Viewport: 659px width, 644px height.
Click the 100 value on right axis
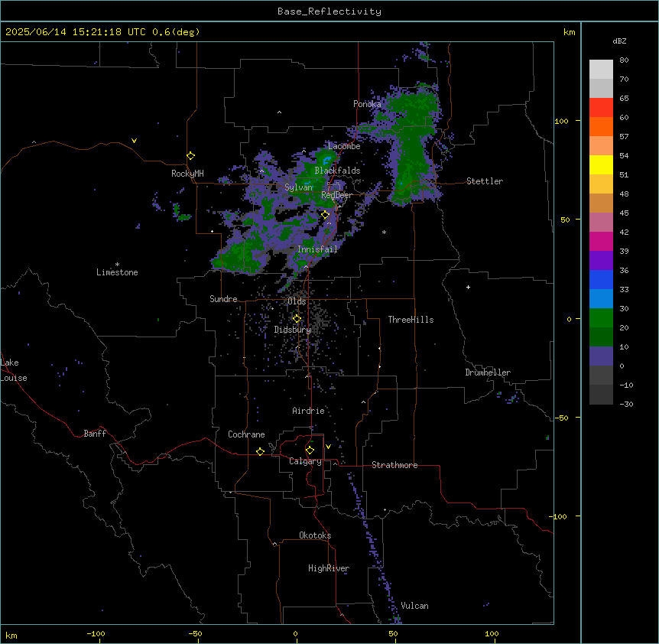(x=561, y=121)
